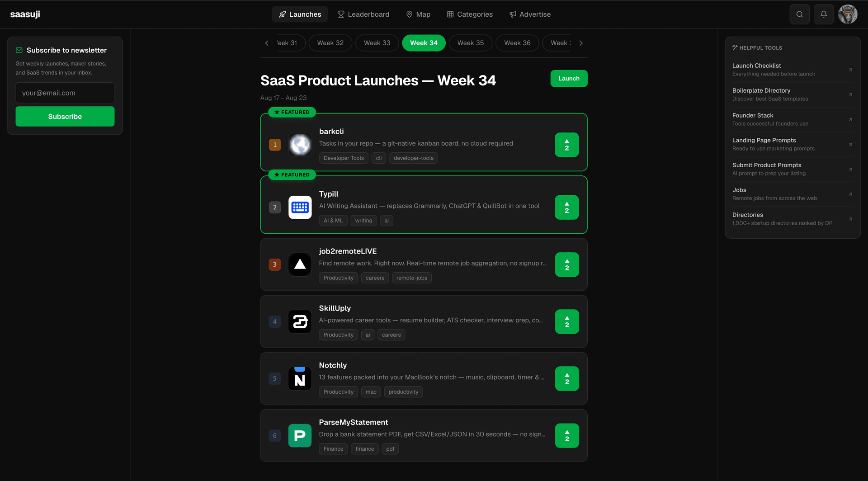Open the SkillUply product title
The image size is (868, 481).
335,308
